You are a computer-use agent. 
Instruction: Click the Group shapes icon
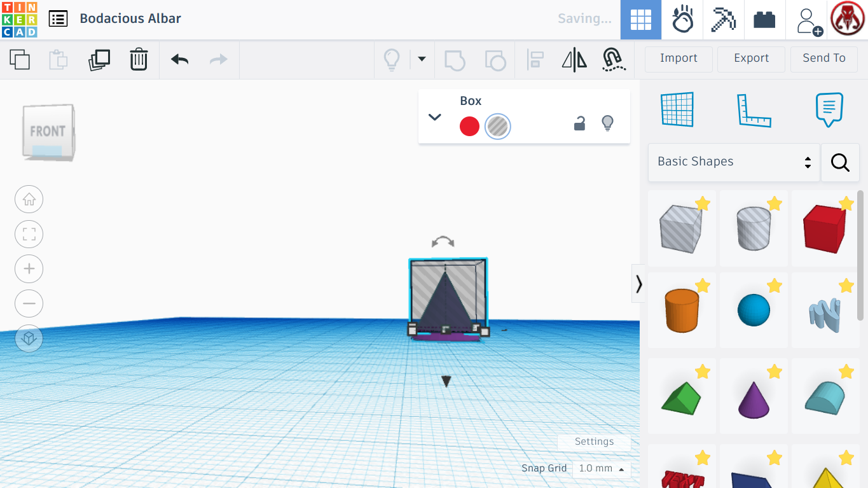point(455,60)
